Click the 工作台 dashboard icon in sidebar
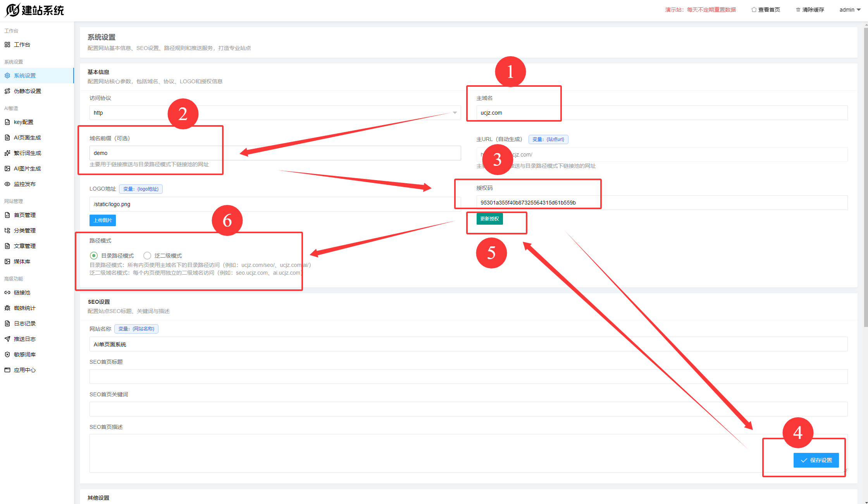The height and width of the screenshot is (504, 868). tap(7, 45)
